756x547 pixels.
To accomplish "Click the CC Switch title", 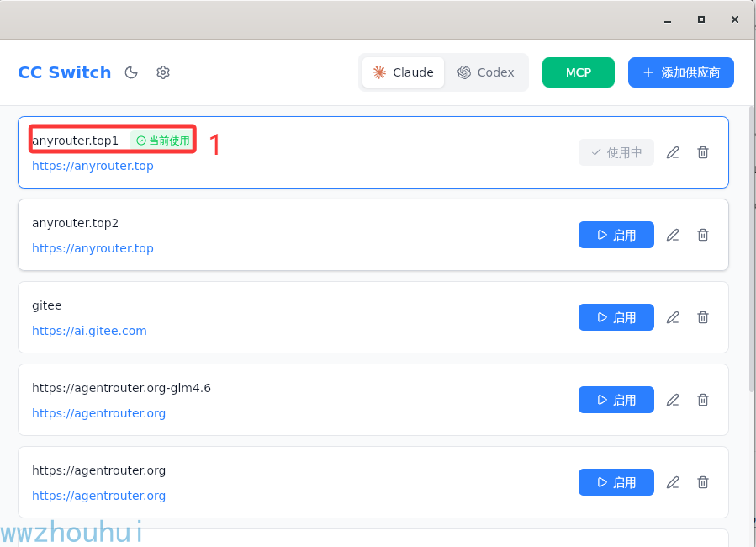I will [65, 72].
